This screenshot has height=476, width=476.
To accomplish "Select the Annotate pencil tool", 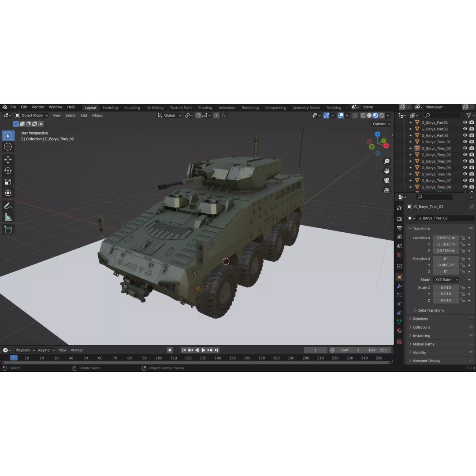I will point(8,206).
